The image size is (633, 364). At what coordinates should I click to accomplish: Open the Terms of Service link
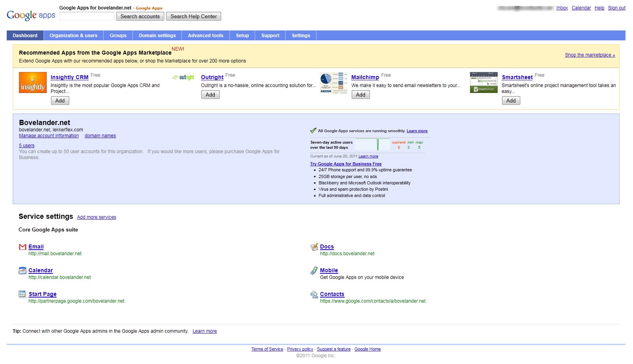pos(267,349)
